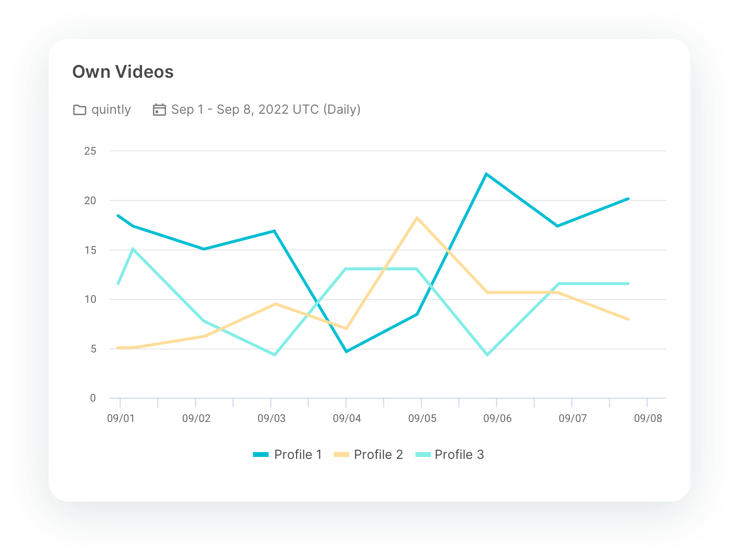Click the 09/03 x-axis label

[x=271, y=419]
